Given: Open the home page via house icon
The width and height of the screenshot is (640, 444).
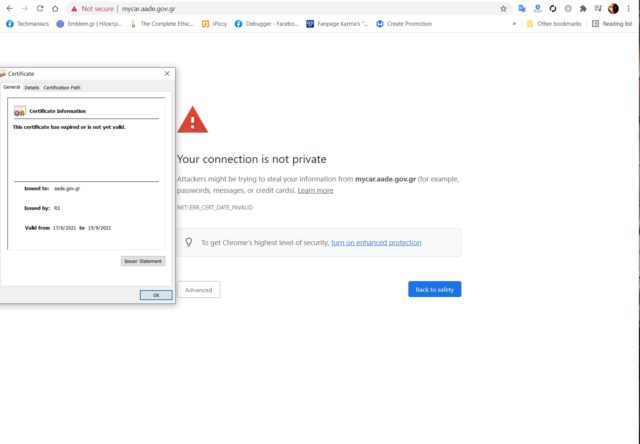Looking at the screenshot, I should click(55, 9).
